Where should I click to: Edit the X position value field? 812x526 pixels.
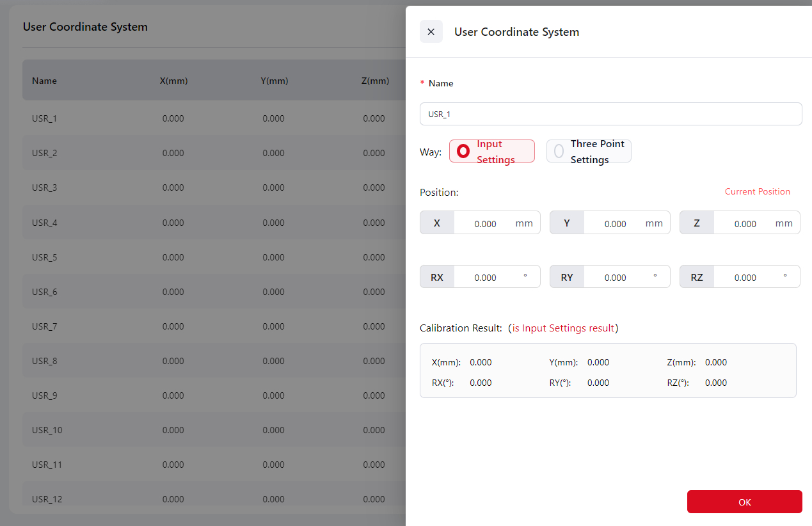[x=485, y=223]
